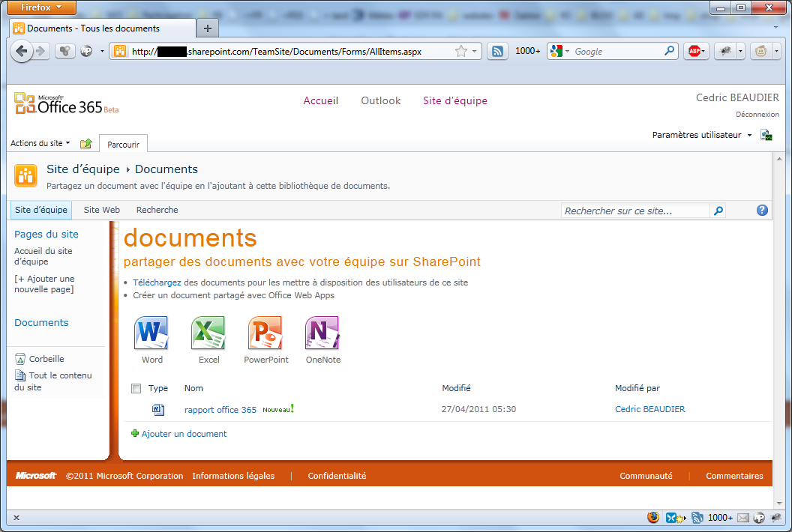Open the dropdown arrow beside the Greasemonkey icon
Screen dimensions: 792x532
pos(776,51)
